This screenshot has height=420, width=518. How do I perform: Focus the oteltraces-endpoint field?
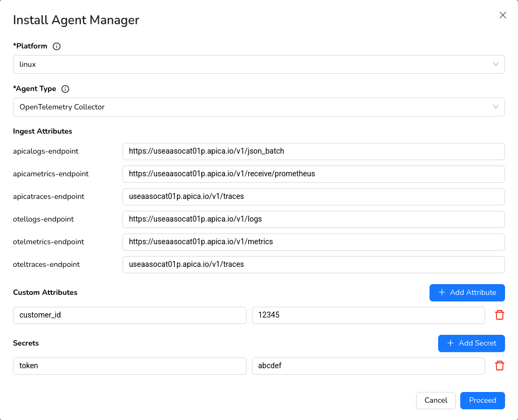pyautogui.click(x=313, y=264)
